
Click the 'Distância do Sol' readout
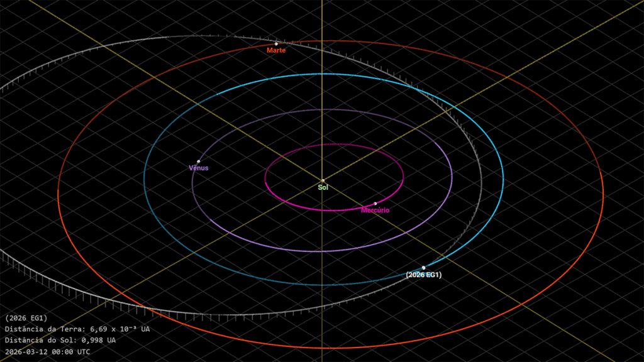pos(60,340)
